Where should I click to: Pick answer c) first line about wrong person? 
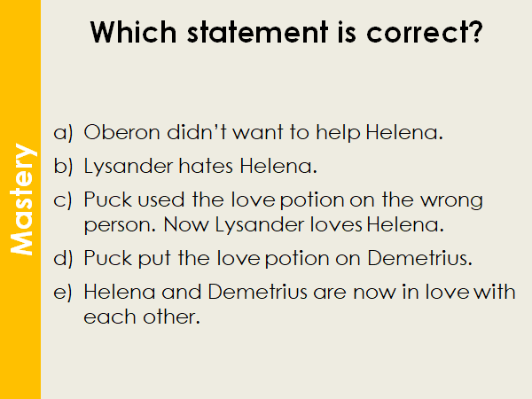[284, 199]
